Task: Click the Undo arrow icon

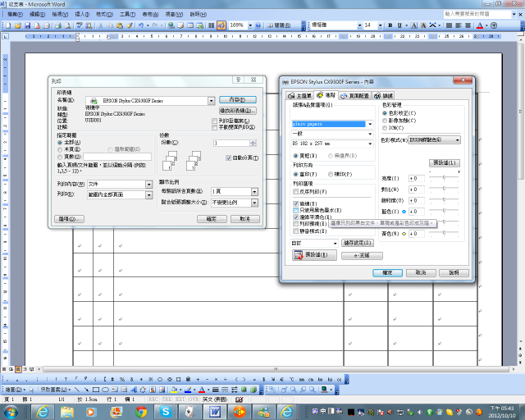Action: tap(141, 25)
